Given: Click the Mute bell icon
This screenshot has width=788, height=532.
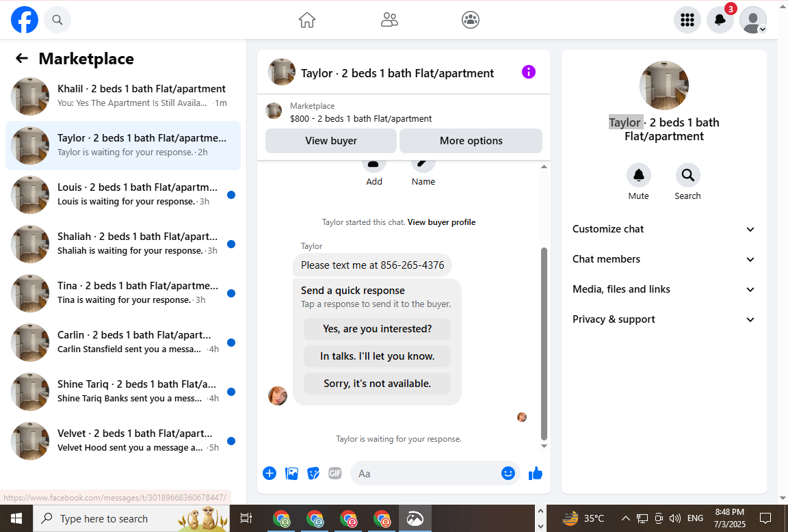Looking at the screenshot, I should point(639,175).
